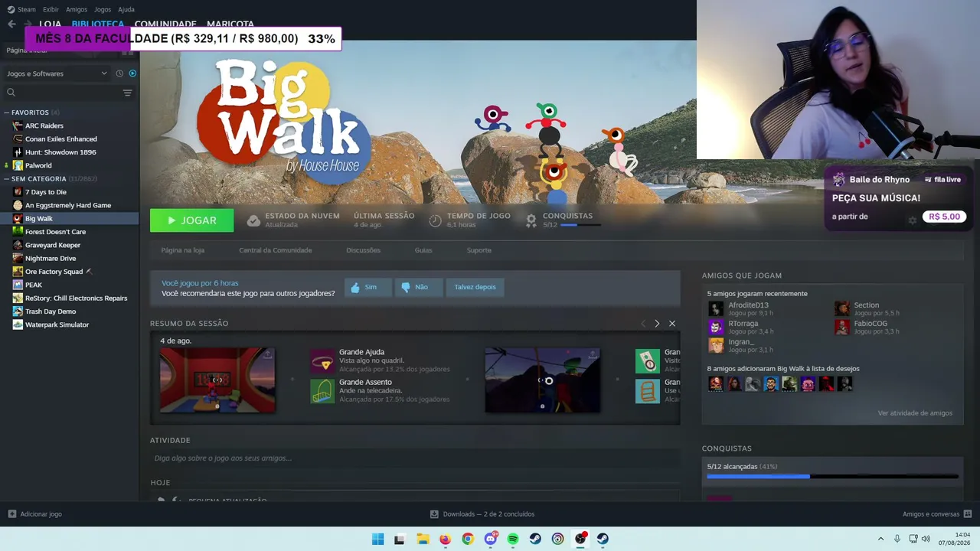Open the Downloads status bar entry
This screenshot has height=551, width=980.
point(482,514)
